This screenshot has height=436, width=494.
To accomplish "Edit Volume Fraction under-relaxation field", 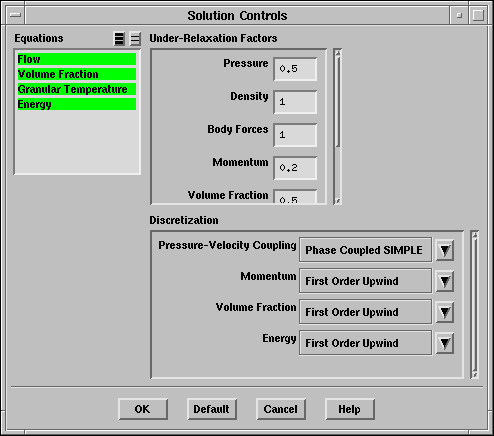I will pos(295,196).
